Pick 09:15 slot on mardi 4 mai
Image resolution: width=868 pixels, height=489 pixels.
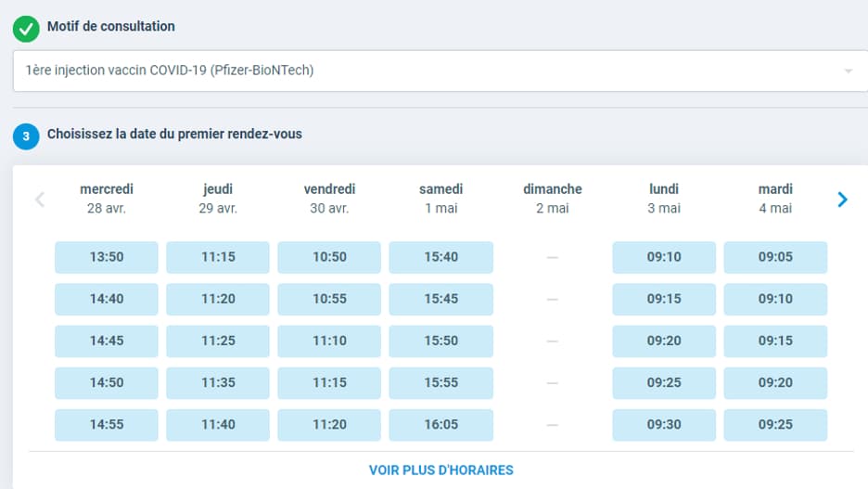[x=775, y=341]
